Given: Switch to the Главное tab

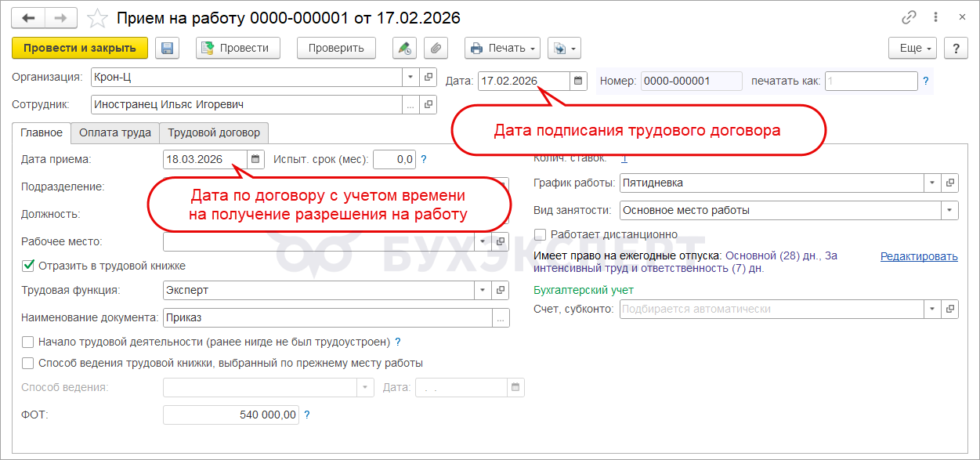Looking at the screenshot, I should [42, 132].
